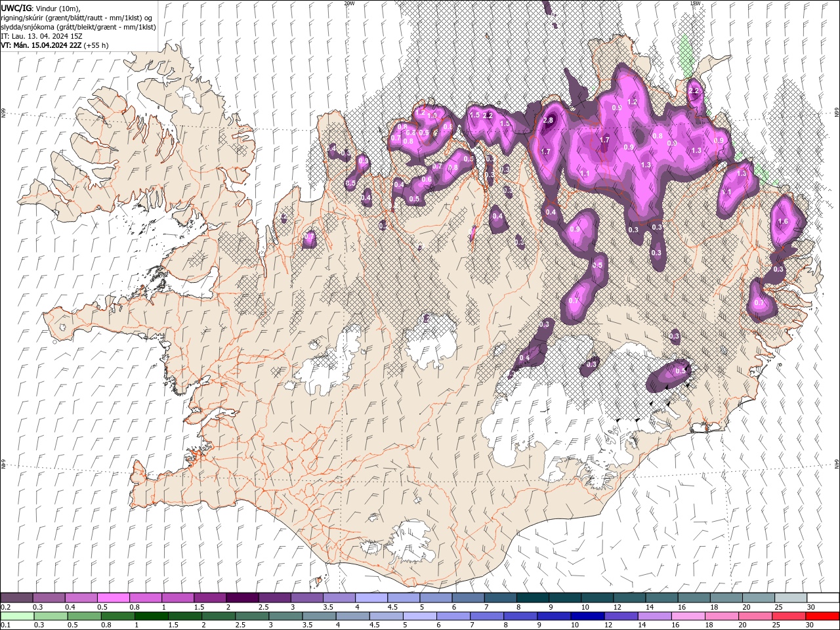
Task: Click the bright red 30 swatch in lower legend
Action: pyautogui.click(x=823, y=616)
